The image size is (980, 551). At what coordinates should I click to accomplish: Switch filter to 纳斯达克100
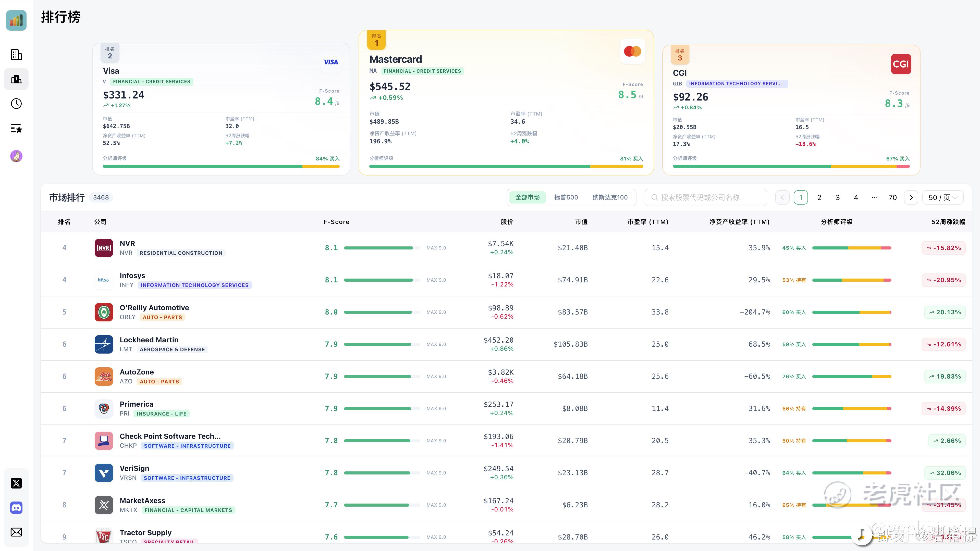click(x=610, y=197)
